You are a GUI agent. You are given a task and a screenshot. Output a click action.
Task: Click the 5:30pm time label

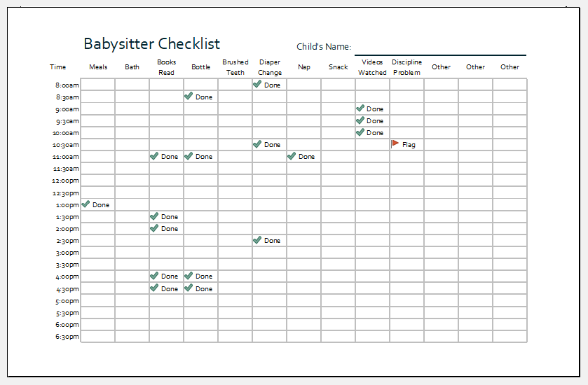pyautogui.click(x=67, y=313)
